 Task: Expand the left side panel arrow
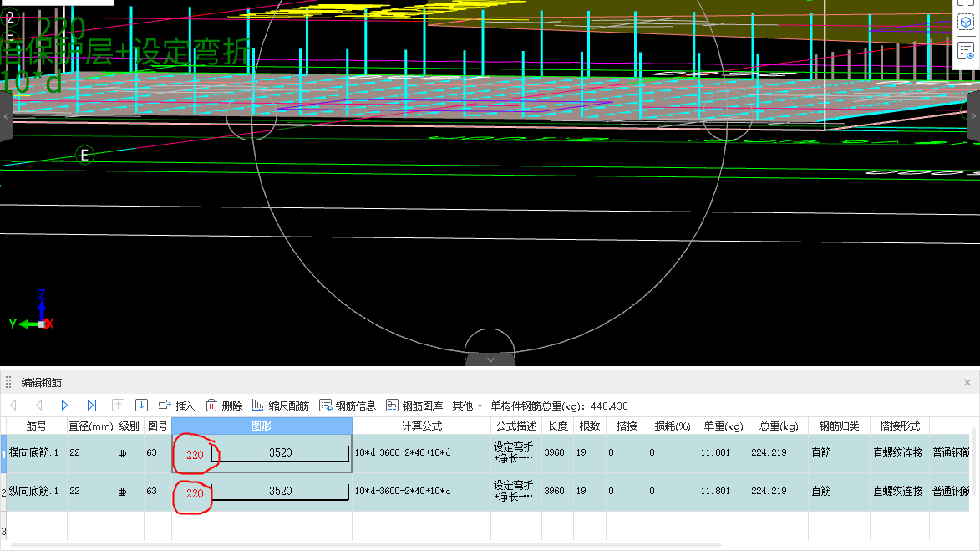tap(6, 116)
